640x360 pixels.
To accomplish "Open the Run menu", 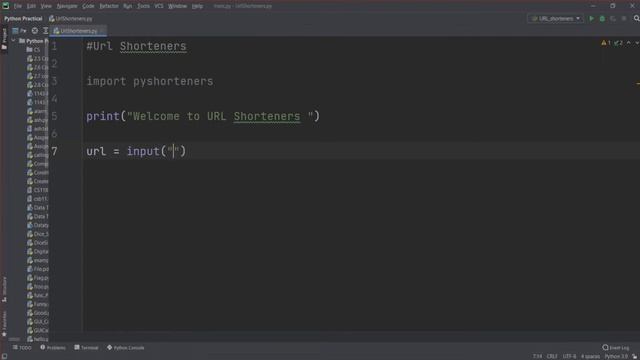I will (x=127, y=6).
